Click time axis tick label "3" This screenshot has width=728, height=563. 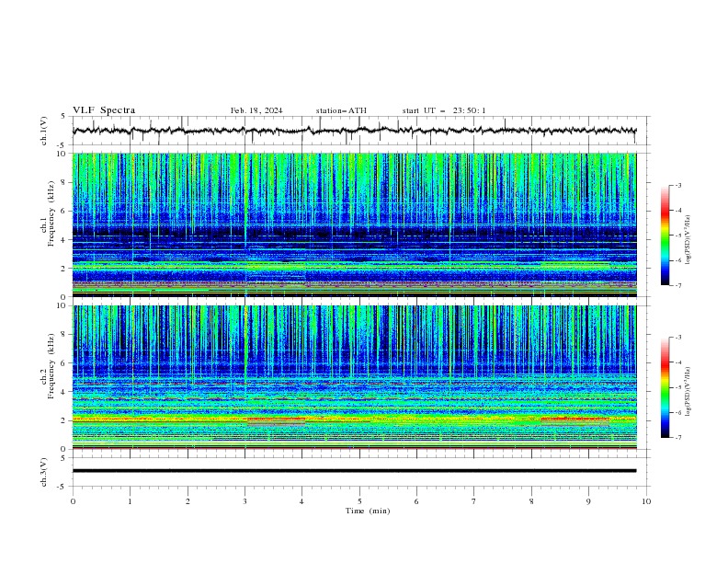coord(245,501)
